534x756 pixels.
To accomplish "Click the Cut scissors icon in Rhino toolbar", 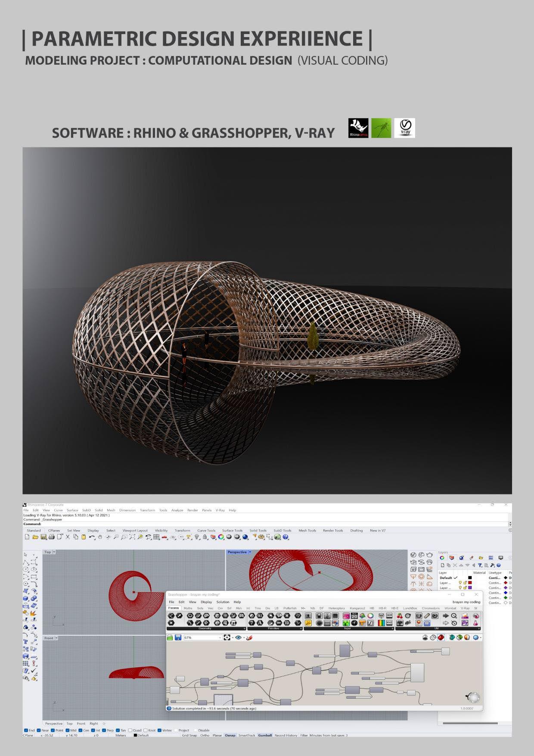I will [68, 537].
